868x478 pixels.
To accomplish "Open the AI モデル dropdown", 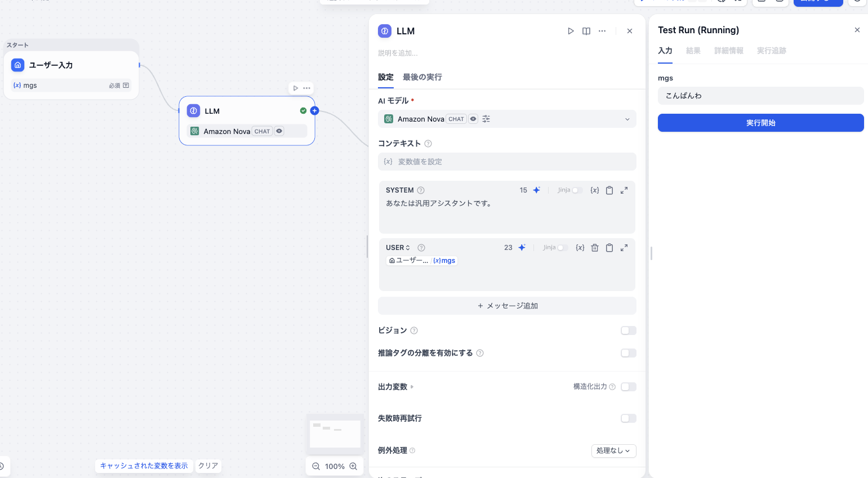I will click(507, 119).
